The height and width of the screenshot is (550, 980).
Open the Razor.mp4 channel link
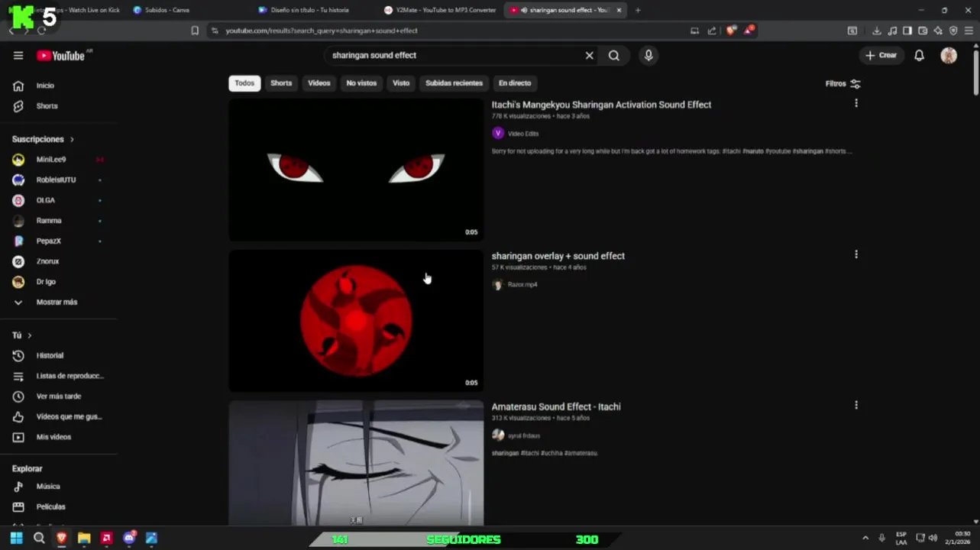tap(522, 284)
